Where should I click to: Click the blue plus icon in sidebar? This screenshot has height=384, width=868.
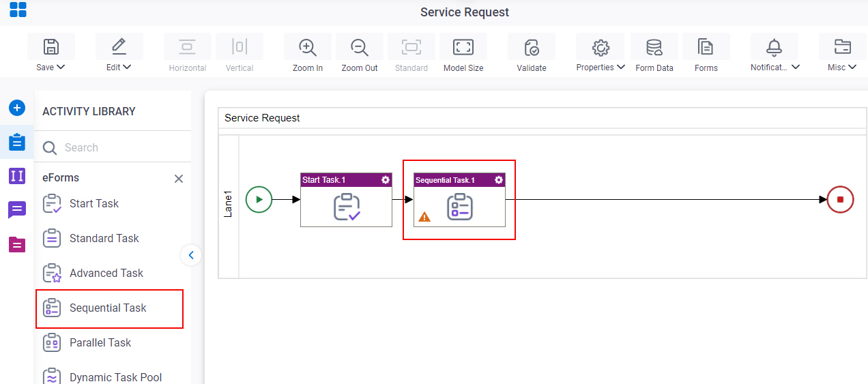click(x=17, y=108)
